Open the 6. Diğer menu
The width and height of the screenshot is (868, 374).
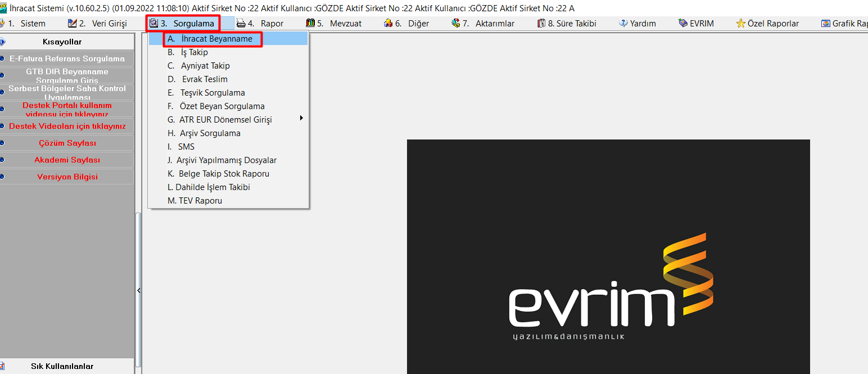[x=406, y=24]
